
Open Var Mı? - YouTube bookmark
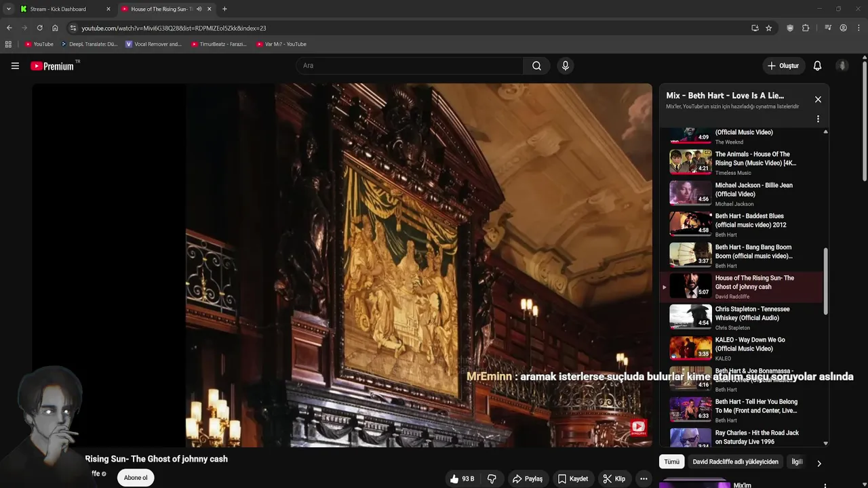(281, 44)
